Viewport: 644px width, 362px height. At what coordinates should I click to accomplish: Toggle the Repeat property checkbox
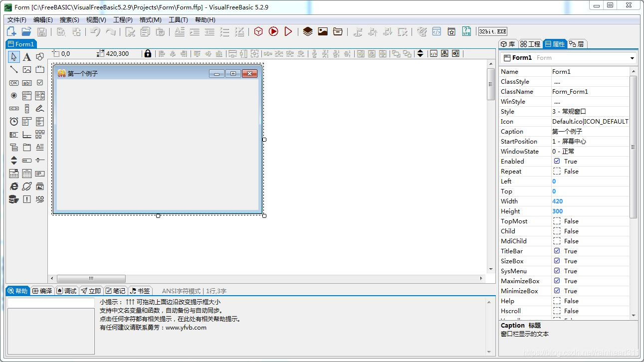tap(557, 171)
